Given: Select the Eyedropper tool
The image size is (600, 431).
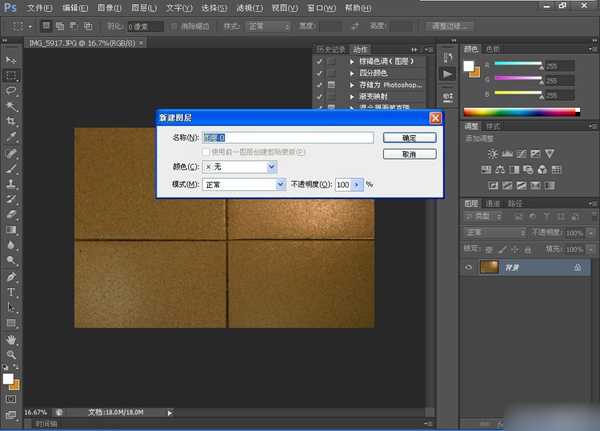Looking at the screenshot, I should (12, 136).
